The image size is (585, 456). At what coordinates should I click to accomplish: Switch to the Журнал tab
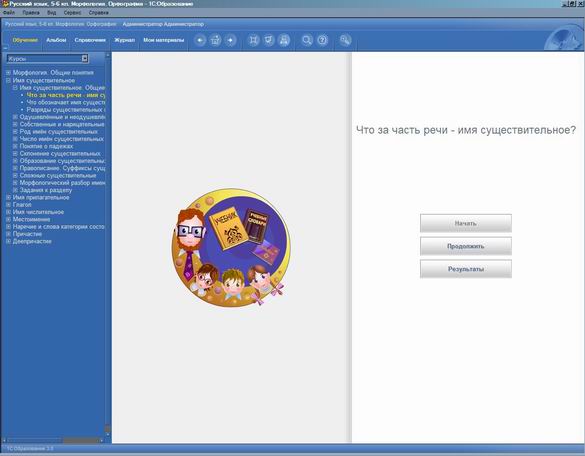coord(125,40)
